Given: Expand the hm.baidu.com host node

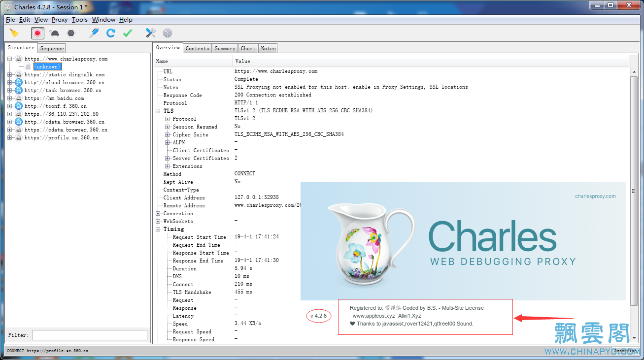Looking at the screenshot, I should click(10, 98).
